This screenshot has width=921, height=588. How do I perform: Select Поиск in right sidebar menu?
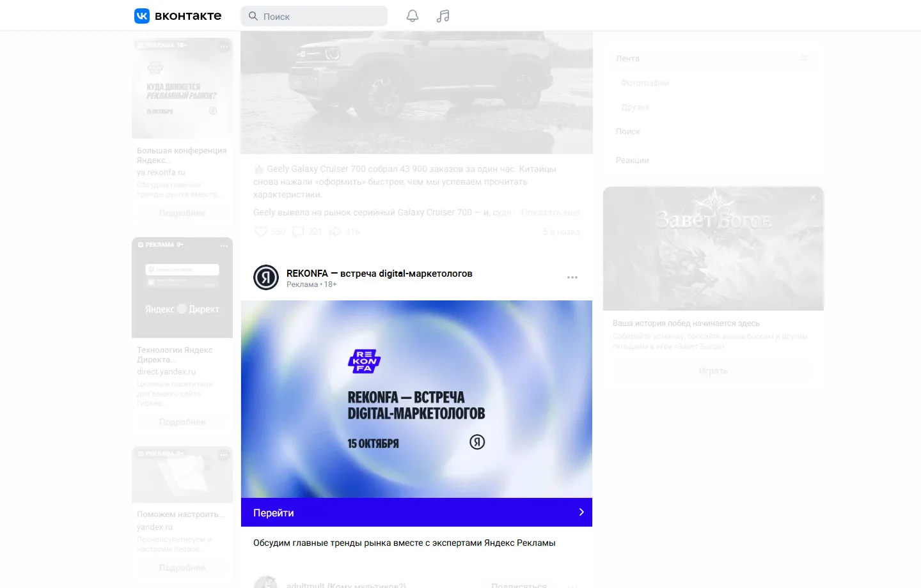pyautogui.click(x=628, y=131)
